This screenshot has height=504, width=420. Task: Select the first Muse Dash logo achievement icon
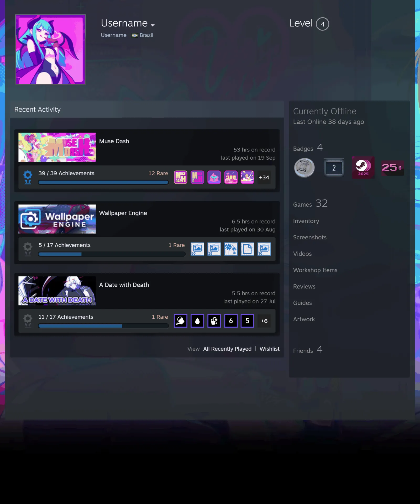[x=181, y=177]
